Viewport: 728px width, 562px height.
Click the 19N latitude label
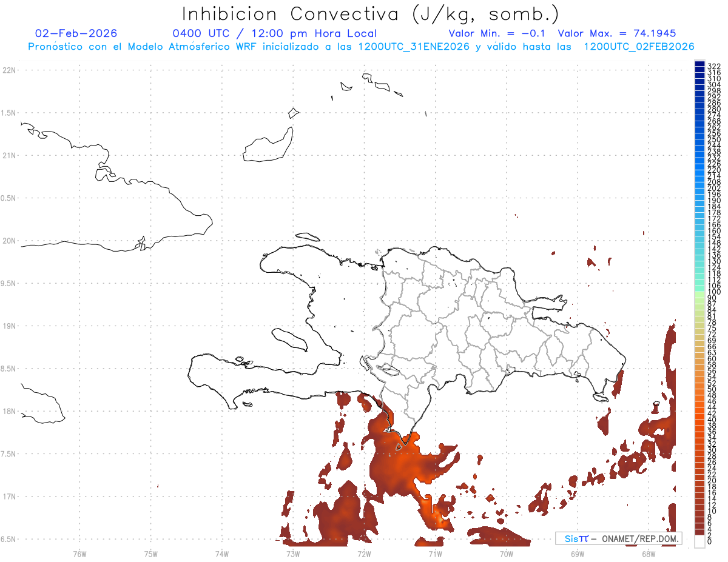(9, 326)
